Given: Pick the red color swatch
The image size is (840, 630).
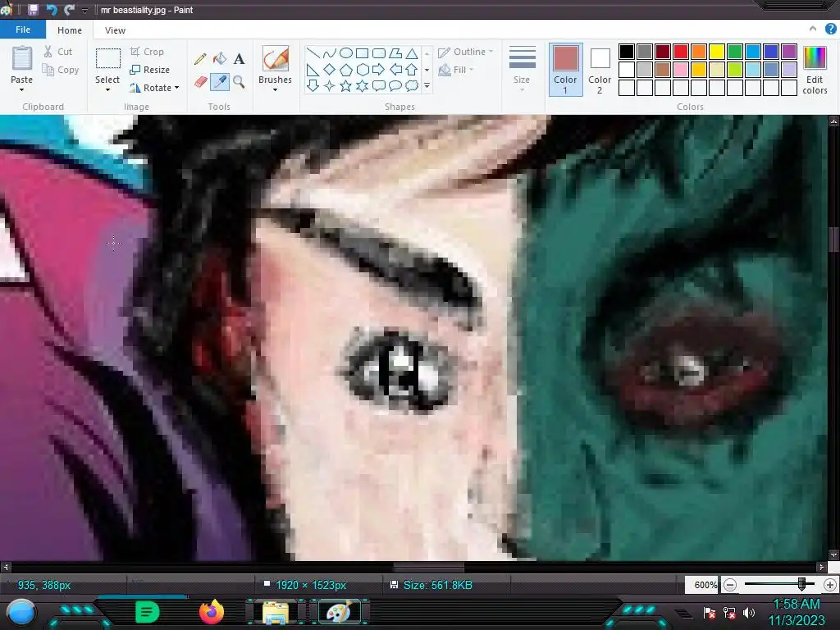Looking at the screenshot, I should 681,52.
